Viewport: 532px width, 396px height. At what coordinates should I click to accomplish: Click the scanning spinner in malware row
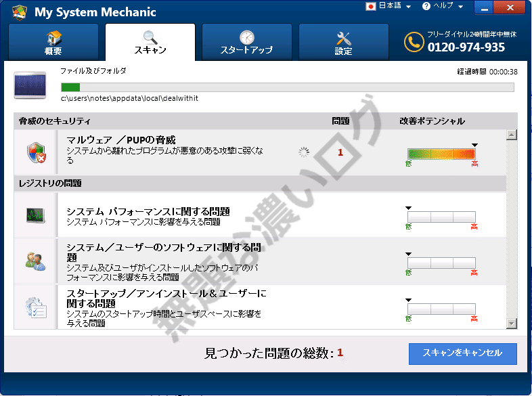point(304,152)
